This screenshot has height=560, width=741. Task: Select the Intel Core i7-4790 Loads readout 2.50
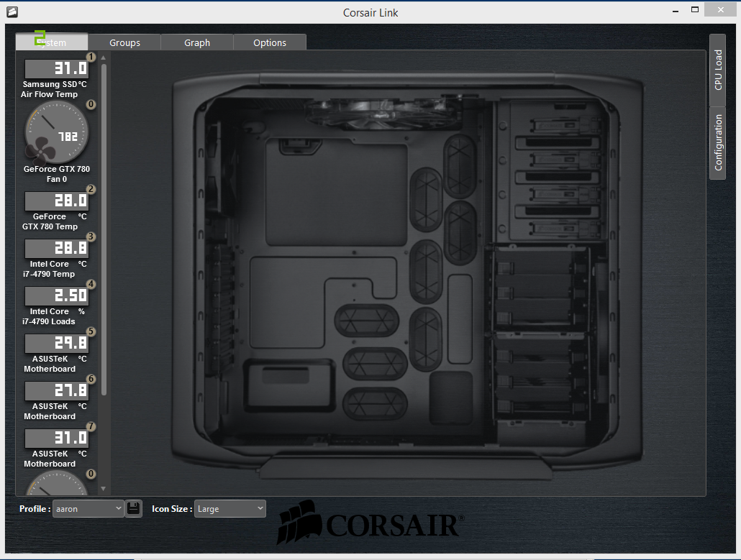pyautogui.click(x=56, y=295)
